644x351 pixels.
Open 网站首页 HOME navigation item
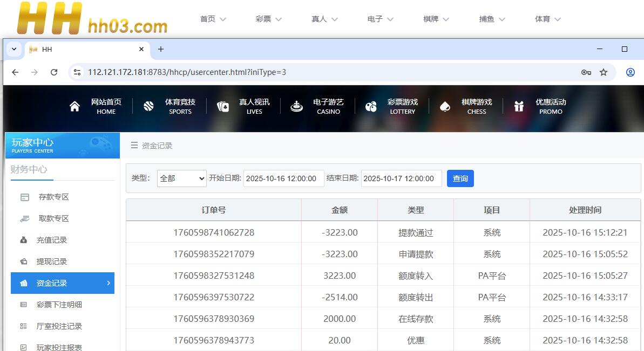pos(96,106)
